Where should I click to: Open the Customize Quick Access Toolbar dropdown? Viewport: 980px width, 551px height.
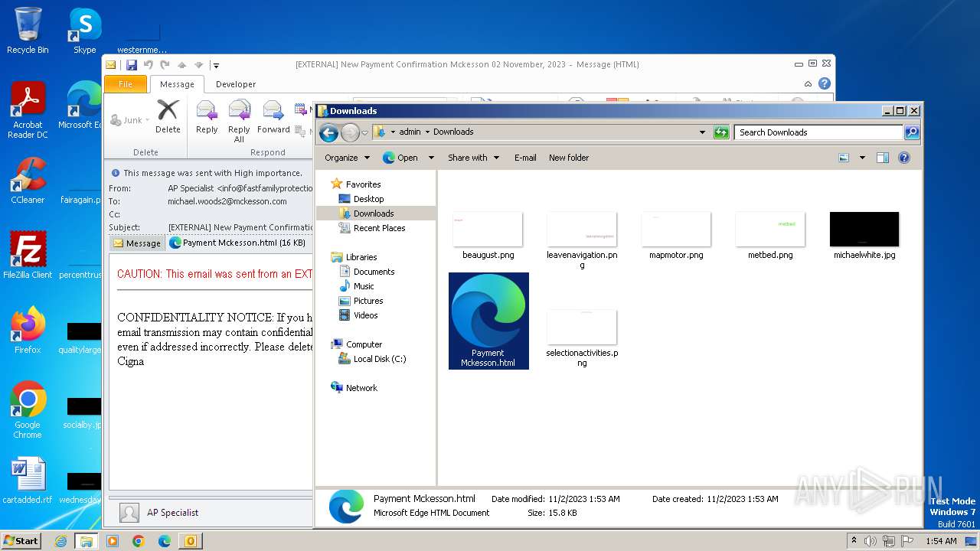[217, 65]
